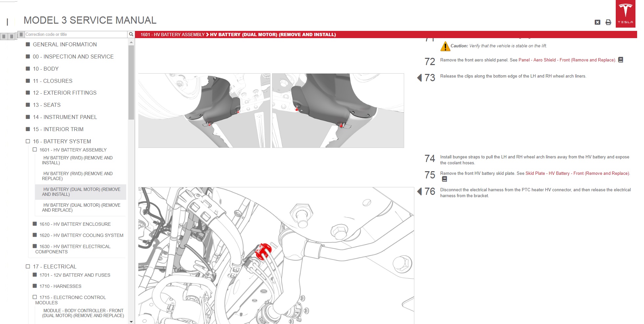Click the arrow marker beside step 73
The width and height of the screenshot is (644, 324).
coord(419,78)
